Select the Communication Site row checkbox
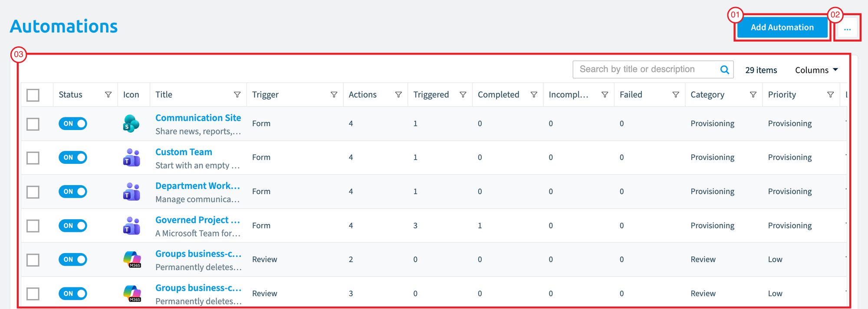The image size is (868, 309). click(33, 124)
